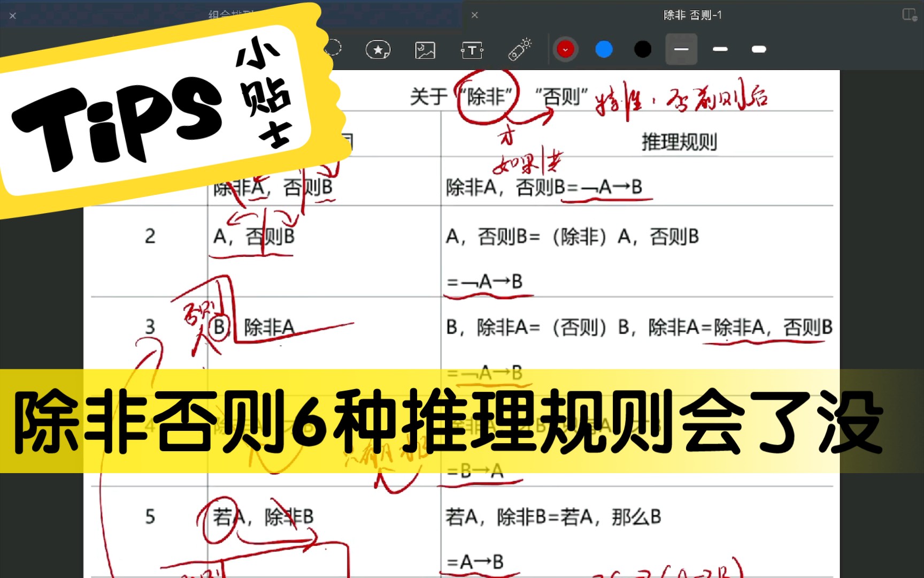Click the table title text 关于"除非"
The image size is (924, 578).
(461, 97)
